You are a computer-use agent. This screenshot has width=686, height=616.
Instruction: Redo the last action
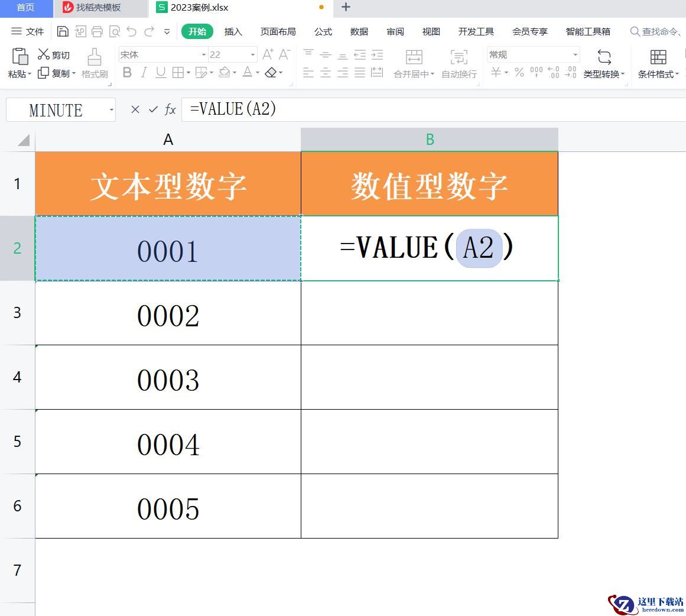coord(149,31)
